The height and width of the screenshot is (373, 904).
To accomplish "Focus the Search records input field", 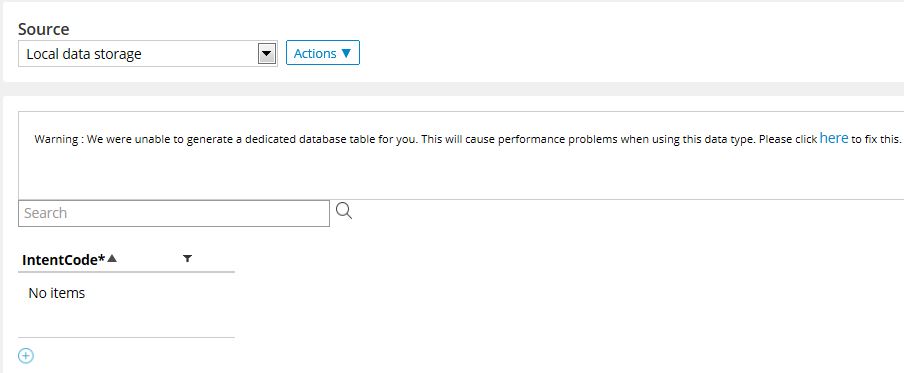I will coord(174,213).
